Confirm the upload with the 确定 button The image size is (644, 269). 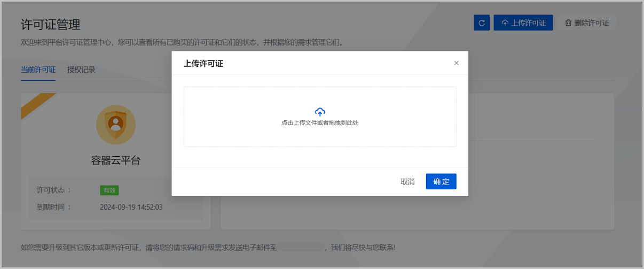(x=441, y=181)
